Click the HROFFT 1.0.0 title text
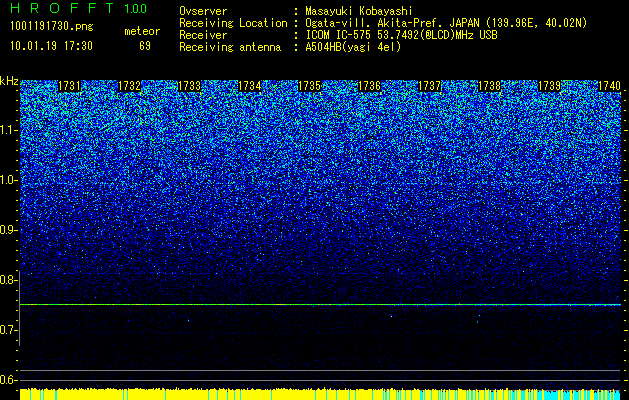The width and height of the screenshot is (629, 400). (x=79, y=8)
